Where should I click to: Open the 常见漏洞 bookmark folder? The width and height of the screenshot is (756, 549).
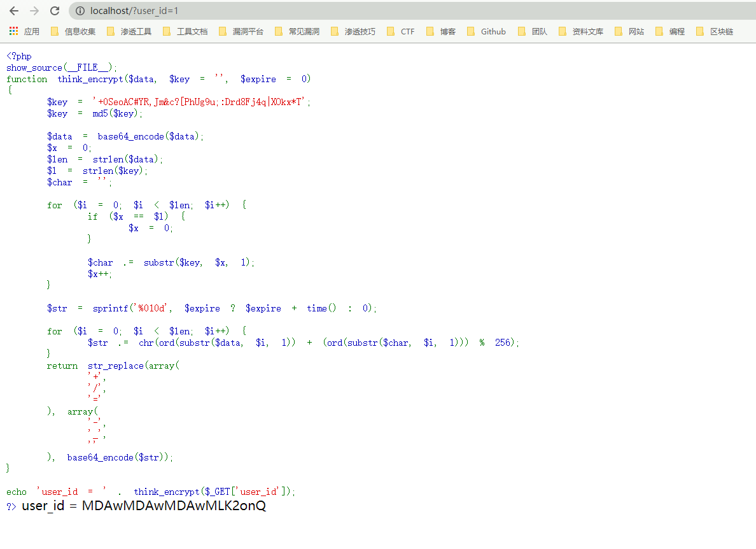tap(297, 31)
